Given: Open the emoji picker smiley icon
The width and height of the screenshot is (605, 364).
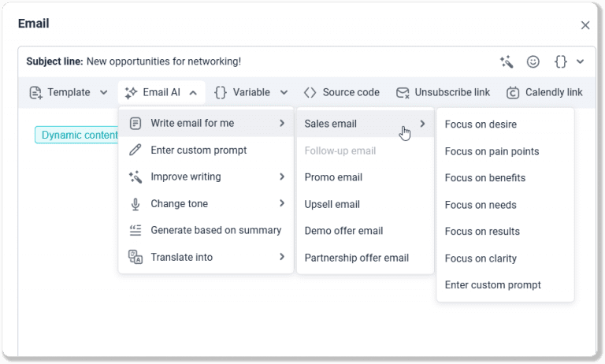Looking at the screenshot, I should (x=533, y=61).
